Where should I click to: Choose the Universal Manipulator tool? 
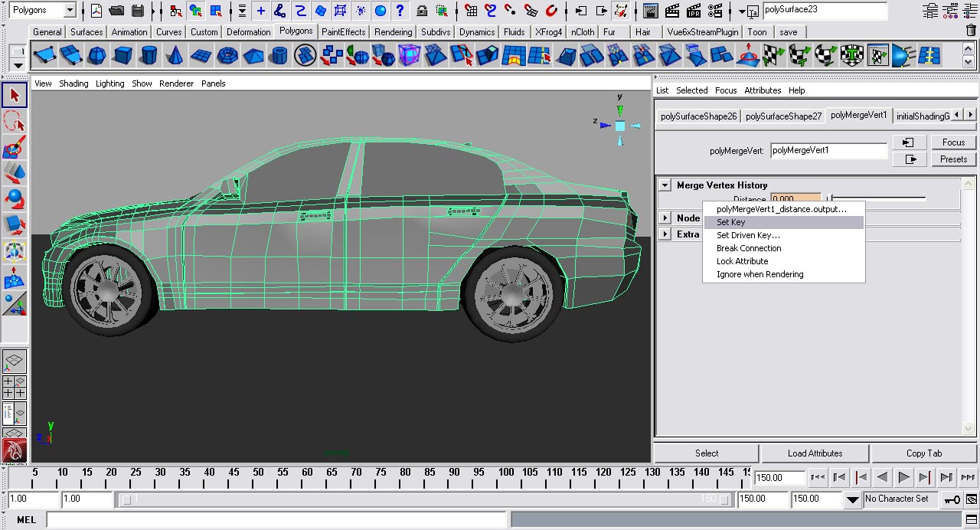(15, 251)
